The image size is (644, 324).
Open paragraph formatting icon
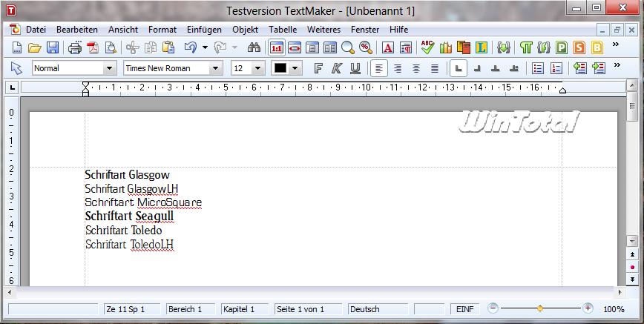406,47
